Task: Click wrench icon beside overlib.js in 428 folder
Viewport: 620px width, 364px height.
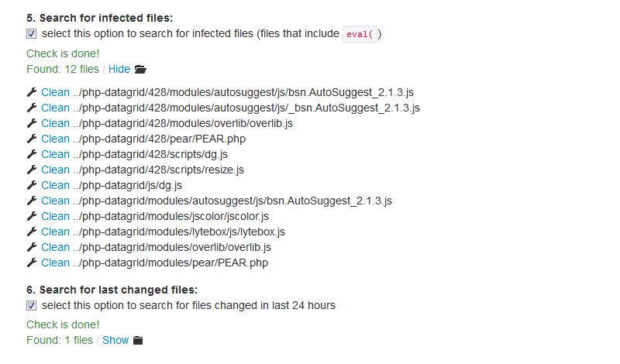Action: pyautogui.click(x=32, y=123)
